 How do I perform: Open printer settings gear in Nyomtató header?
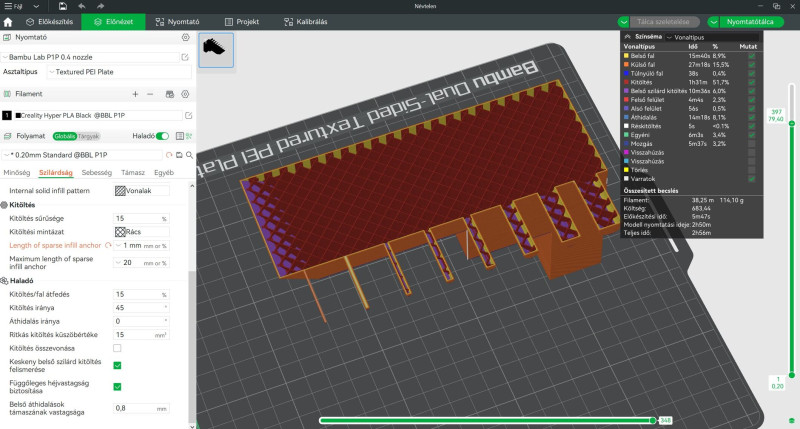click(185, 37)
